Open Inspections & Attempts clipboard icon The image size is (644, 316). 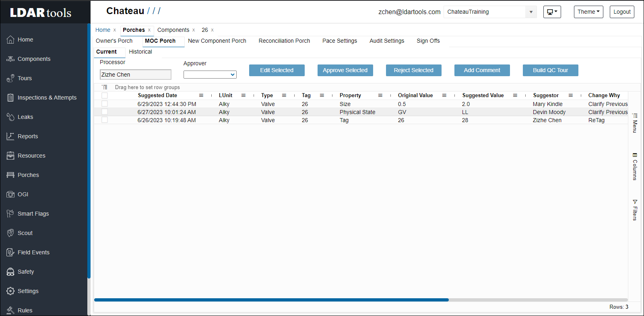(x=10, y=98)
